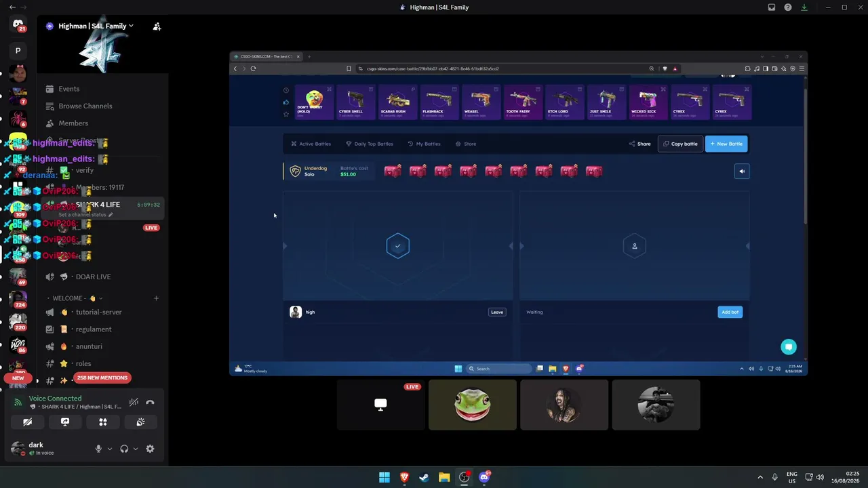
Task: Open Steam from Windows taskbar
Action: tap(424, 477)
